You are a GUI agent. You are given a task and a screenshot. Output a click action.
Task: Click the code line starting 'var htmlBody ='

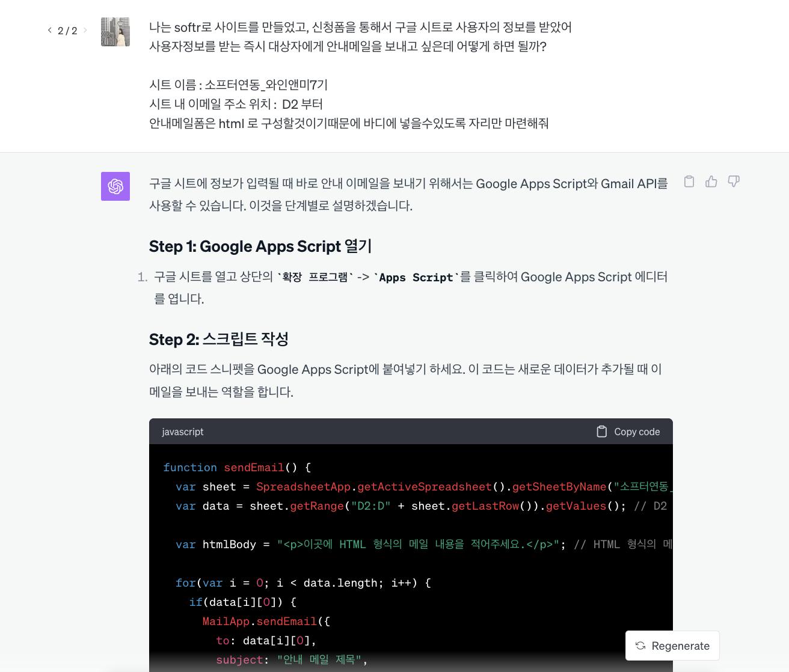[x=424, y=544]
